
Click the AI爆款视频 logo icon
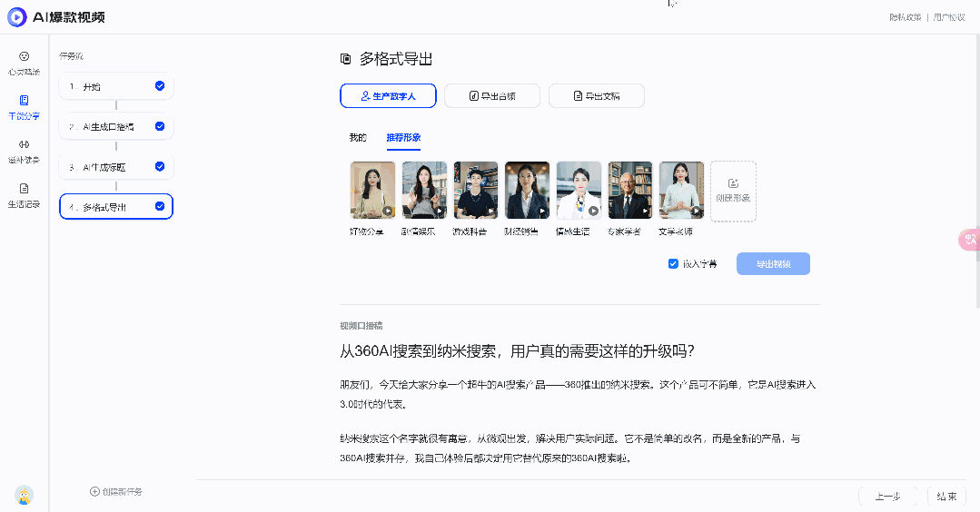coord(17,17)
